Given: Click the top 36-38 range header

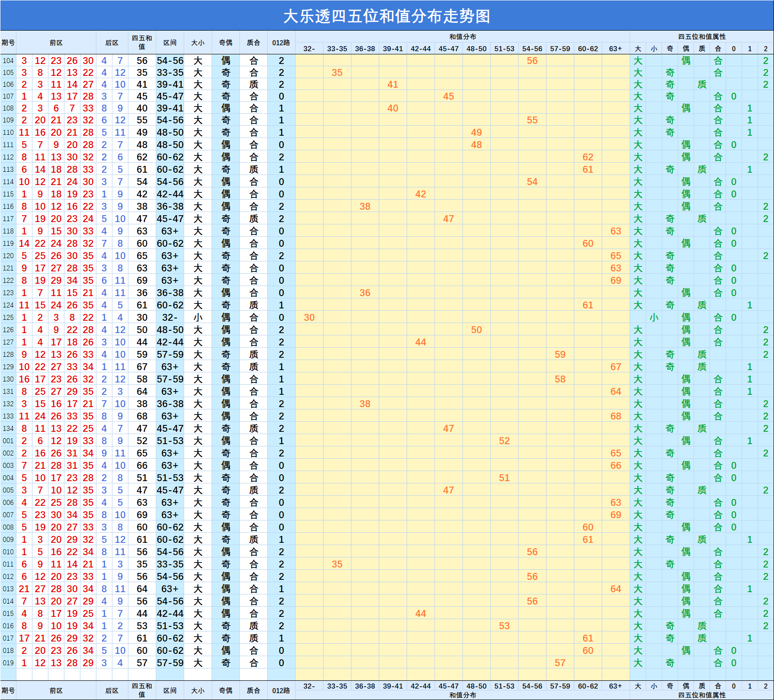Looking at the screenshot, I should point(365,48).
